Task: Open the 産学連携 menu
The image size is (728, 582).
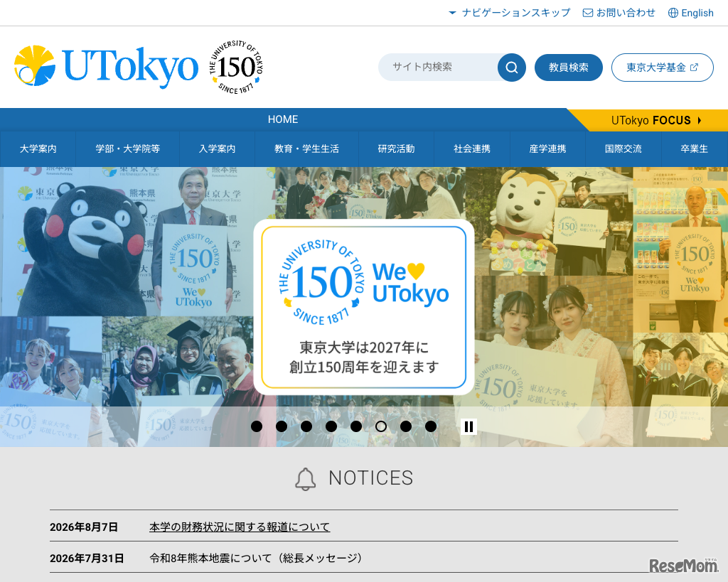Action: [548, 149]
